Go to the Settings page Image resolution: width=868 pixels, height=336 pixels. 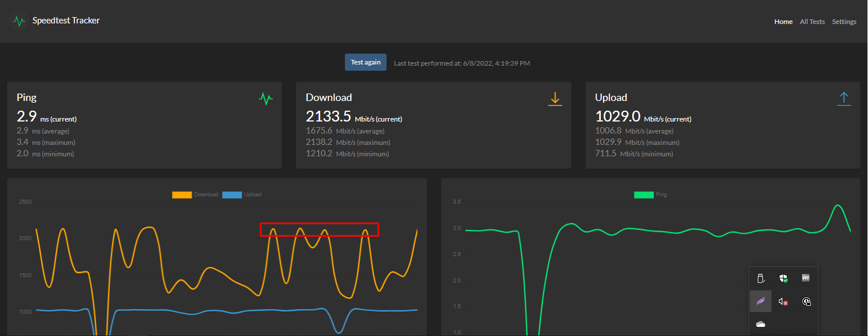point(844,21)
